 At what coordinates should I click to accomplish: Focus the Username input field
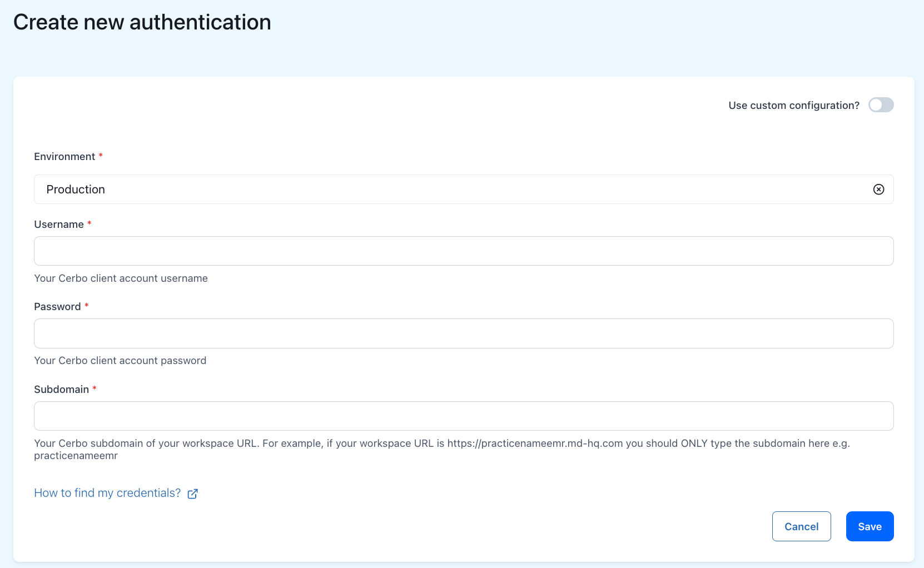pyautogui.click(x=463, y=251)
